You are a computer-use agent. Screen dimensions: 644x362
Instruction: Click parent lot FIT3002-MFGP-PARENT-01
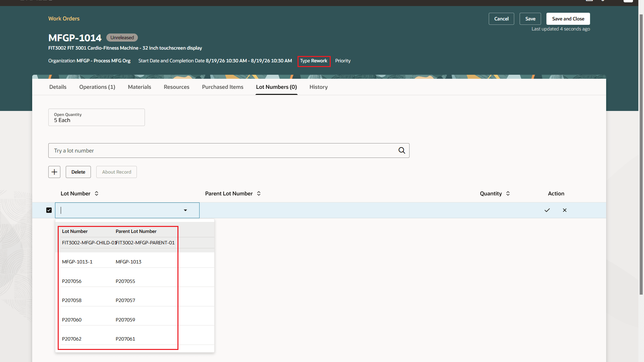(145, 243)
